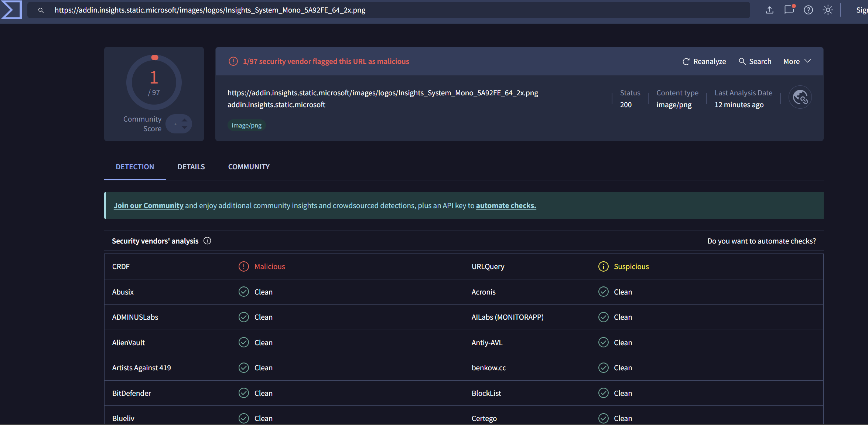Upvote the Community Score
868x425 pixels.
pyautogui.click(x=184, y=120)
